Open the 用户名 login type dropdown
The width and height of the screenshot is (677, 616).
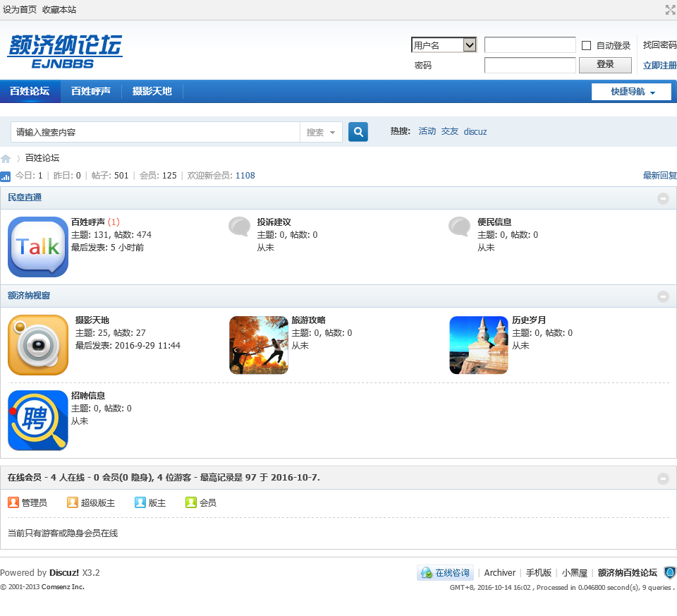444,45
